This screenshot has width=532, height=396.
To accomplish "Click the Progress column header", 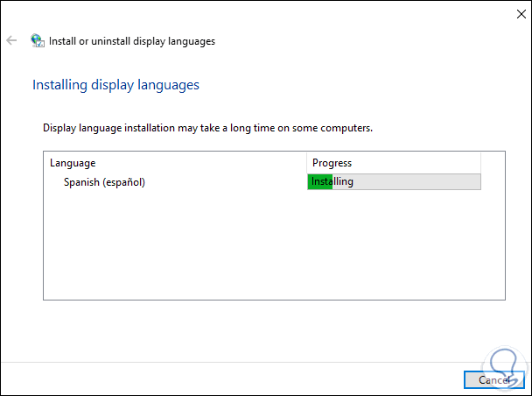I will point(332,163).
